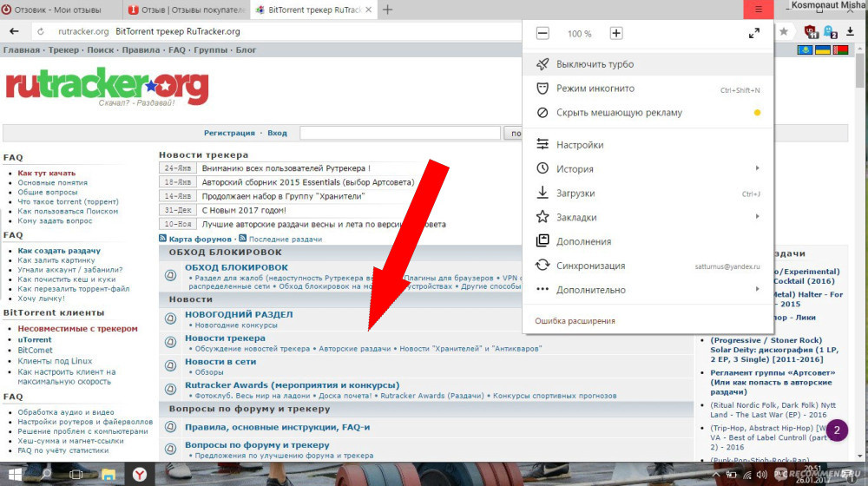Open the downloads arrow in the toolbar
Viewport: 868px width, 486px height.
[851, 31]
